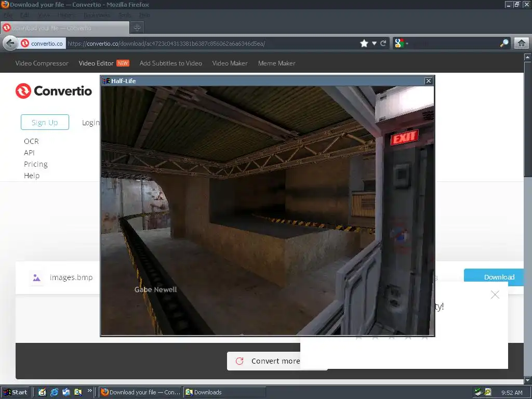Select the 'Download your file — Convertio' tab
532x399 pixels.
pos(65,28)
